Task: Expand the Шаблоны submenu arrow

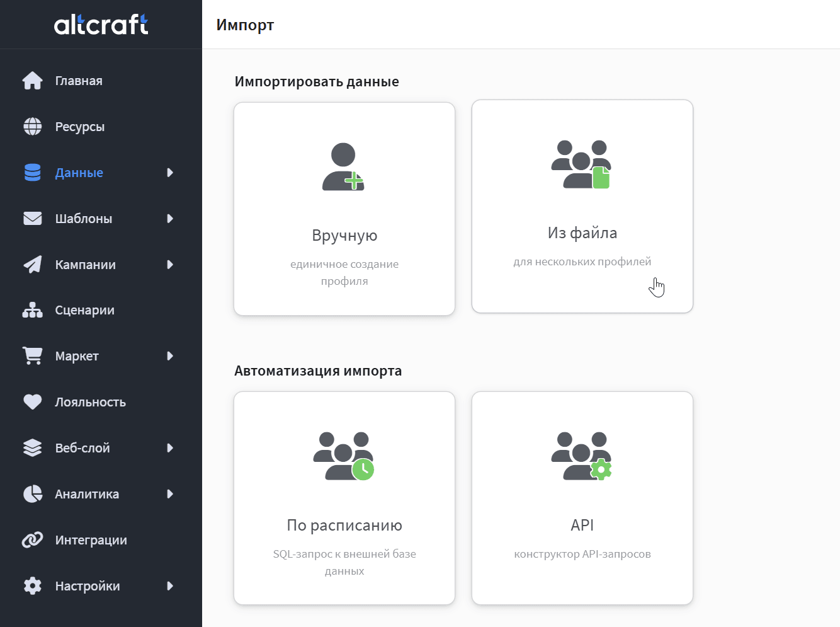Action: click(170, 219)
